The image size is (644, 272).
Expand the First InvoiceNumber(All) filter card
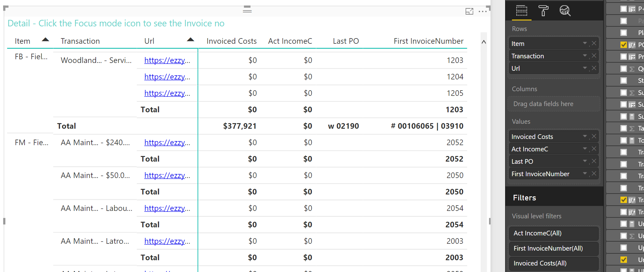click(x=554, y=248)
